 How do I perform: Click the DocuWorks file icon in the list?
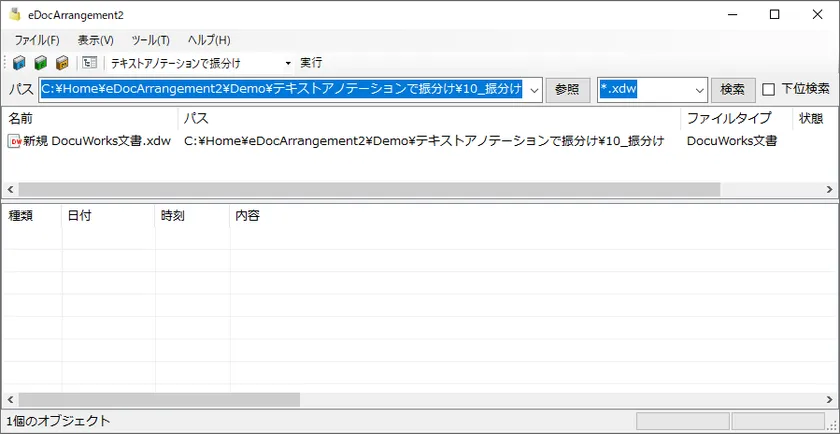point(14,141)
